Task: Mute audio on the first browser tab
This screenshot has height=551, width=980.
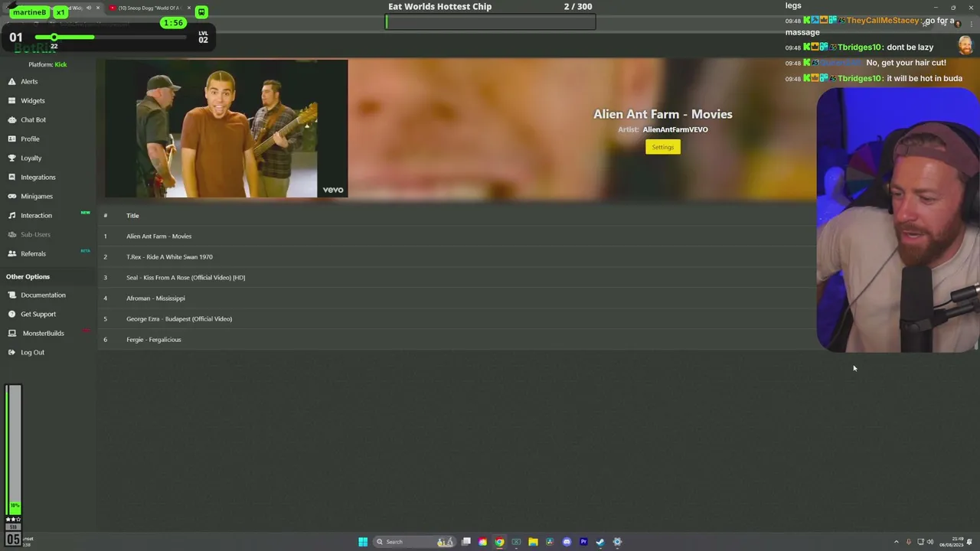Action: pos(88,8)
